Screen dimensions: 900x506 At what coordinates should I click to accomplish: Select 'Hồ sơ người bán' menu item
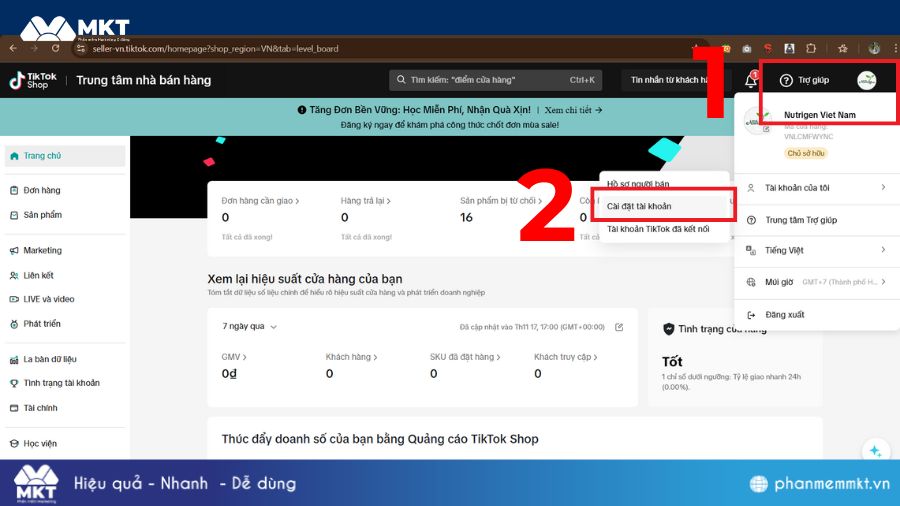coord(638,184)
